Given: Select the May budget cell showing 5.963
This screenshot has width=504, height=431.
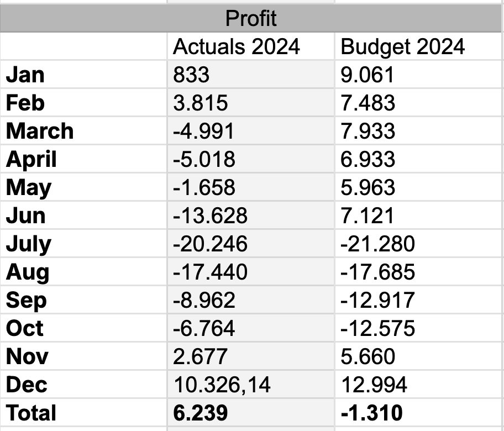Looking at the screenshot, I should [418, 187].
